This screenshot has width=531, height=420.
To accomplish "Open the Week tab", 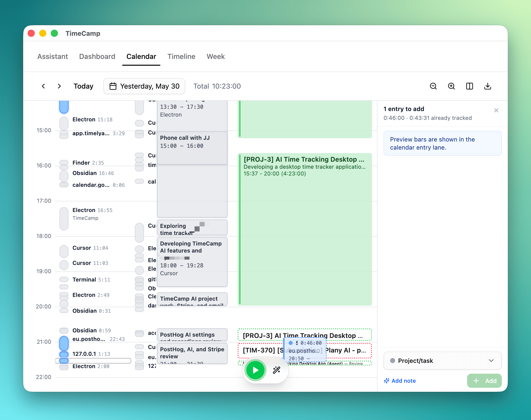I will [x=216, y=56].
